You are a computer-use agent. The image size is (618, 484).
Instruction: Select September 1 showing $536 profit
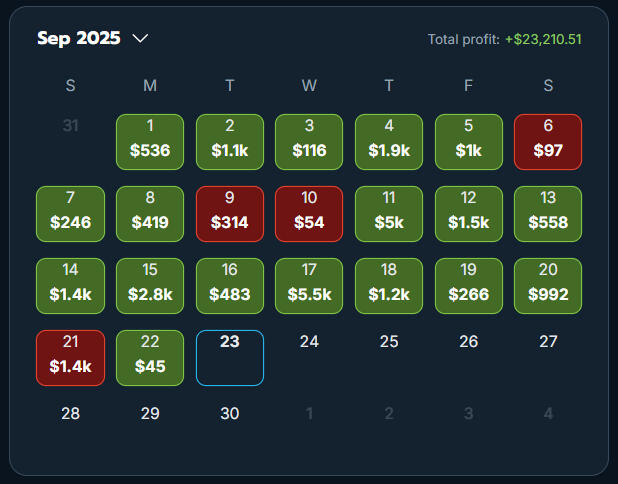coord(150,141)
